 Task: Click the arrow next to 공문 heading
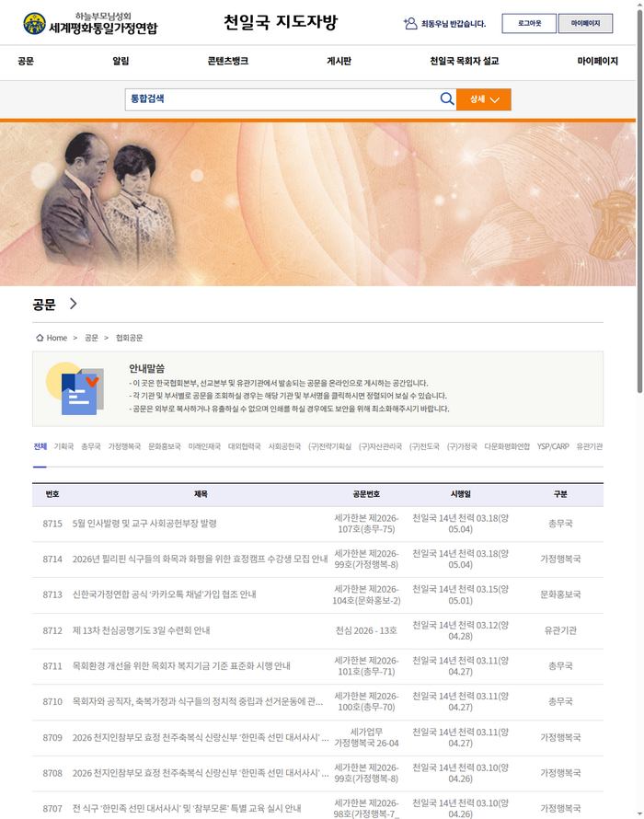(73, 304)
